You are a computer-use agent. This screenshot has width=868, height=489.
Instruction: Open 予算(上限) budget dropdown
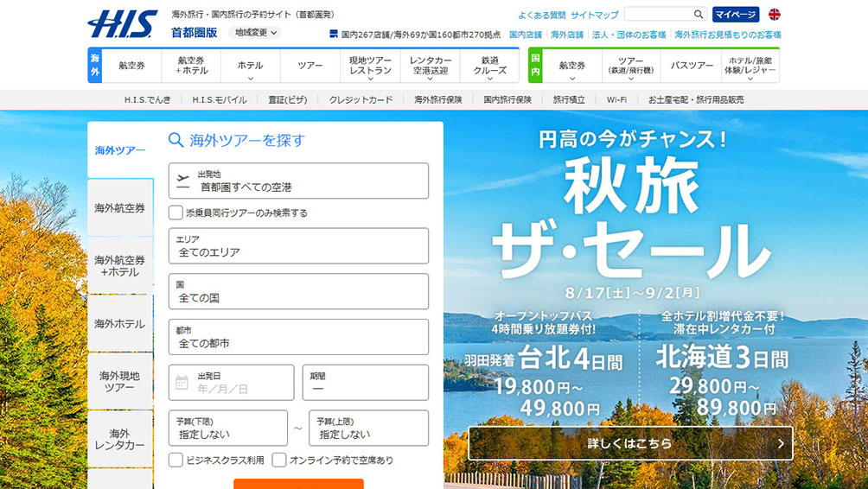pos(368,428)
